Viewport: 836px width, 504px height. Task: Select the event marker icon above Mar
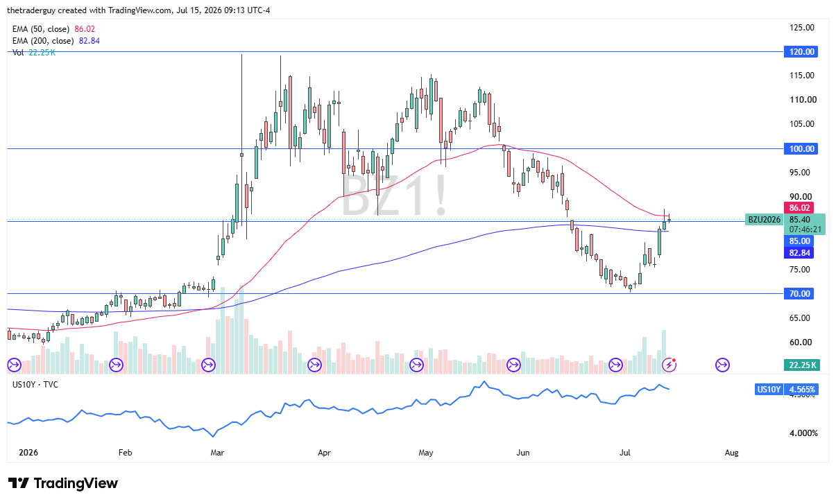point(208,364)
